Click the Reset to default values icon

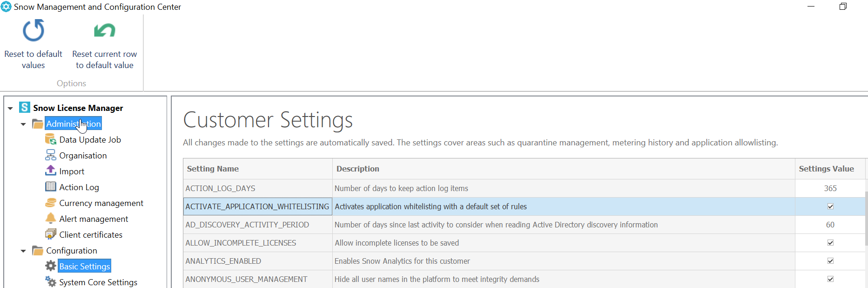(34, 30)
